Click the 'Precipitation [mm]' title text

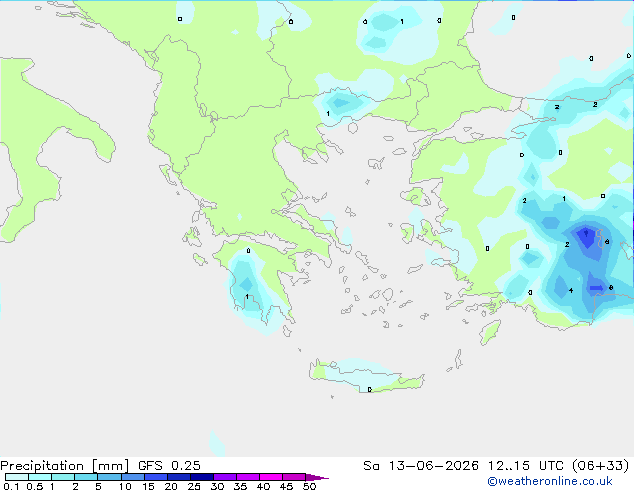[x=64, y=466]
